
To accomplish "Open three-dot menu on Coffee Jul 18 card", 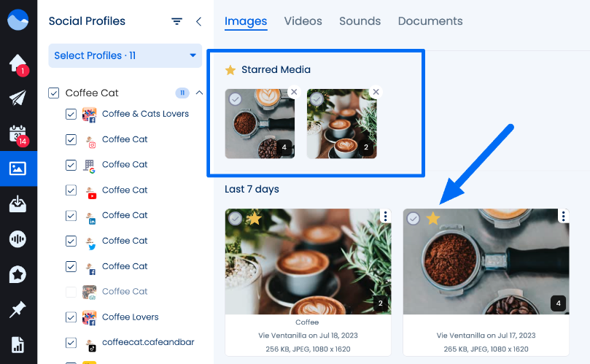I will click(385, 216).
